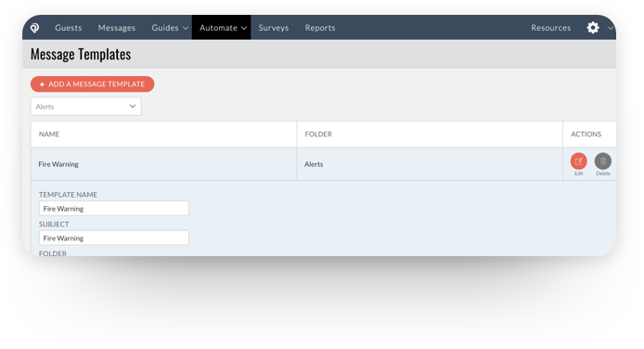Click the Edit icon for Fire Warning

tap(579, 161)
